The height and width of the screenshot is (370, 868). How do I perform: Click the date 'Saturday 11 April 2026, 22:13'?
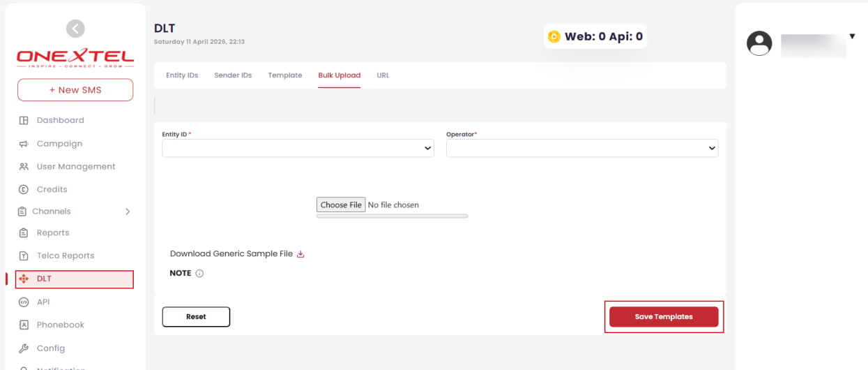tap(199, 42)
